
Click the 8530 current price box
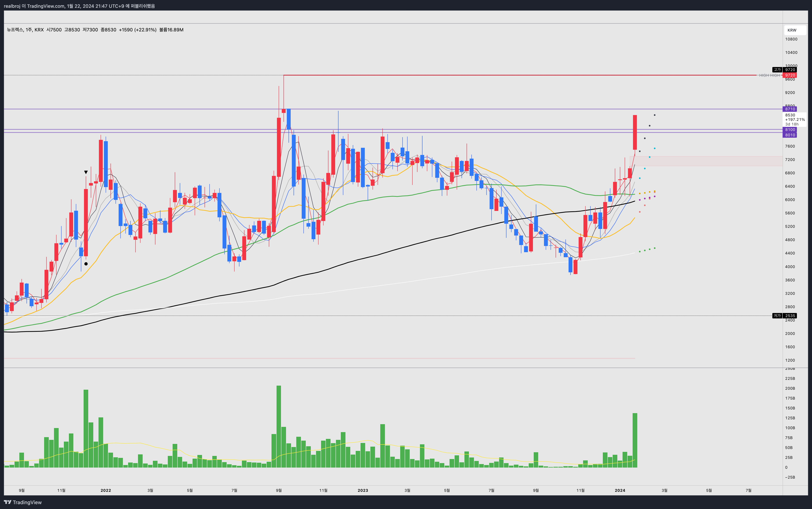point(795,120)
